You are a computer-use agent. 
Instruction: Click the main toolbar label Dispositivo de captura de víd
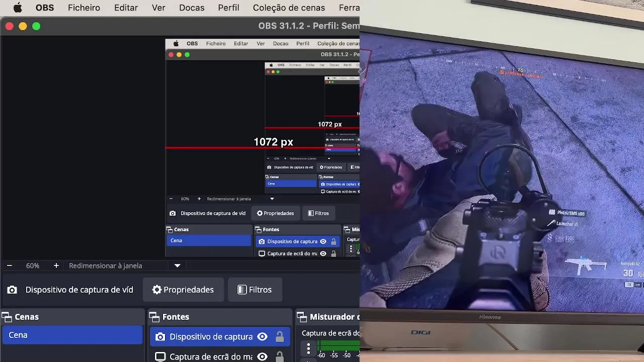79,290
